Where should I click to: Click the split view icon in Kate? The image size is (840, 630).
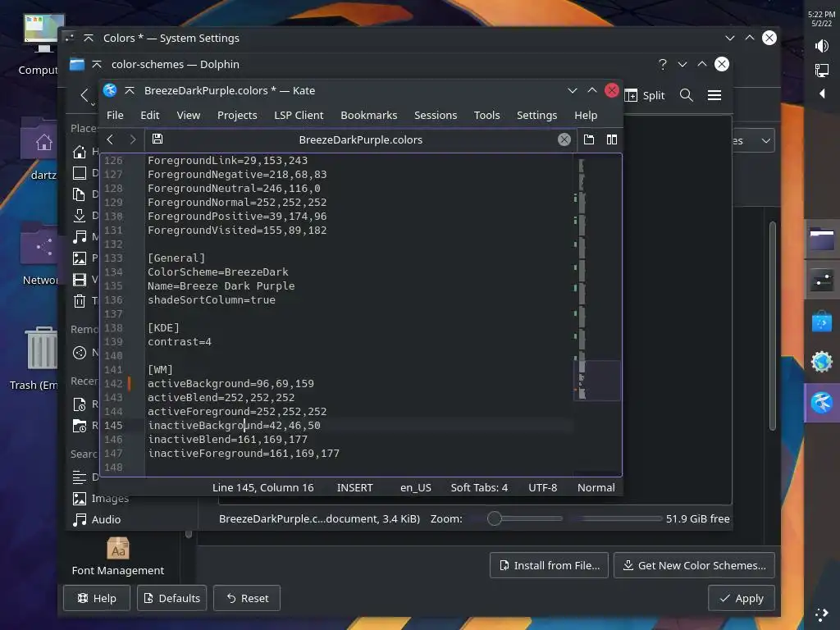click(612, 139)
